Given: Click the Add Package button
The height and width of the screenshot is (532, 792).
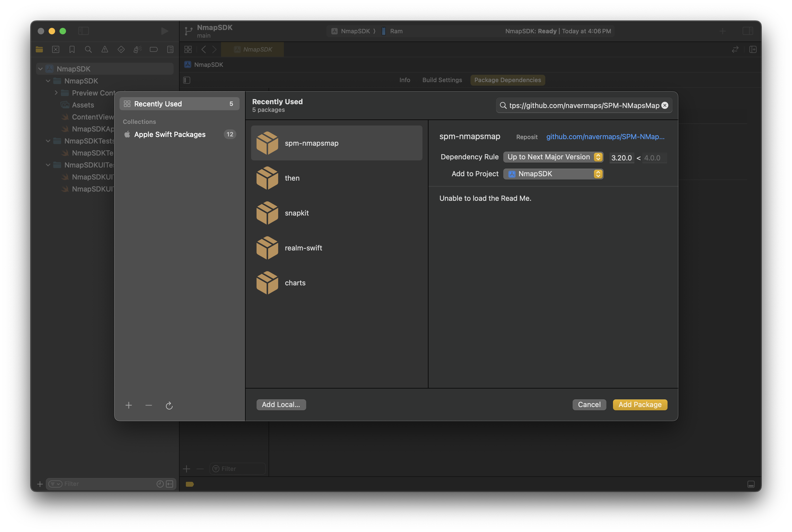Looking at the screenshot, I should 640,405.
